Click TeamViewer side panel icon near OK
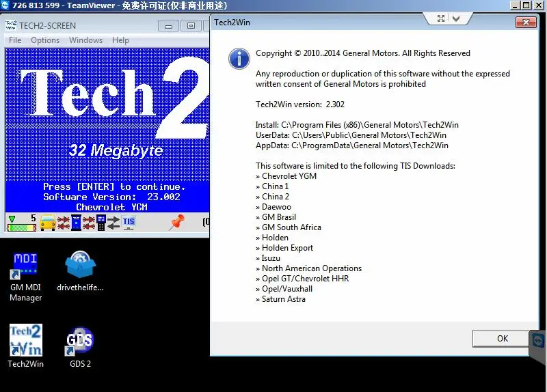The image size is (547, 392). (538, 341)
